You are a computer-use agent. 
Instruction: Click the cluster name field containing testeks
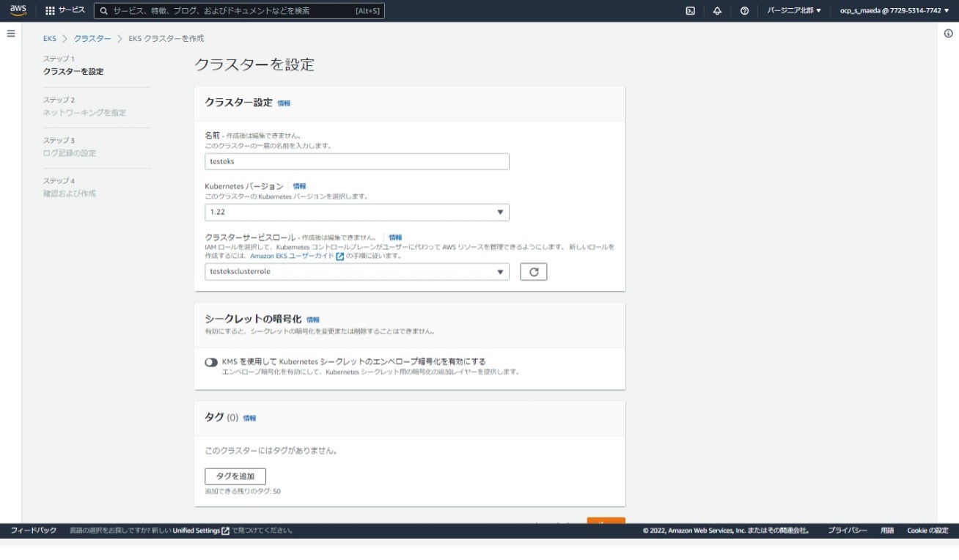pos(357,161)
